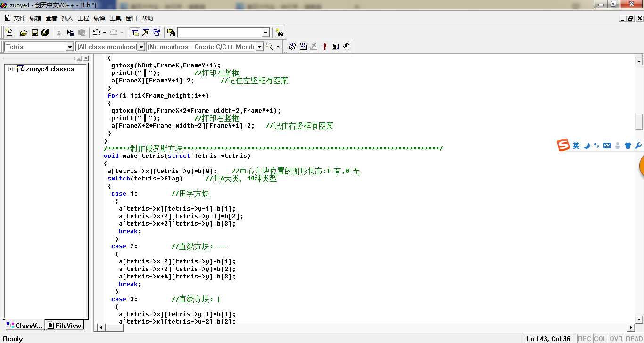Toggle the Workspace window icon
Image resolution: width=644 pixels, height=343 pixels.
(135, 33)
